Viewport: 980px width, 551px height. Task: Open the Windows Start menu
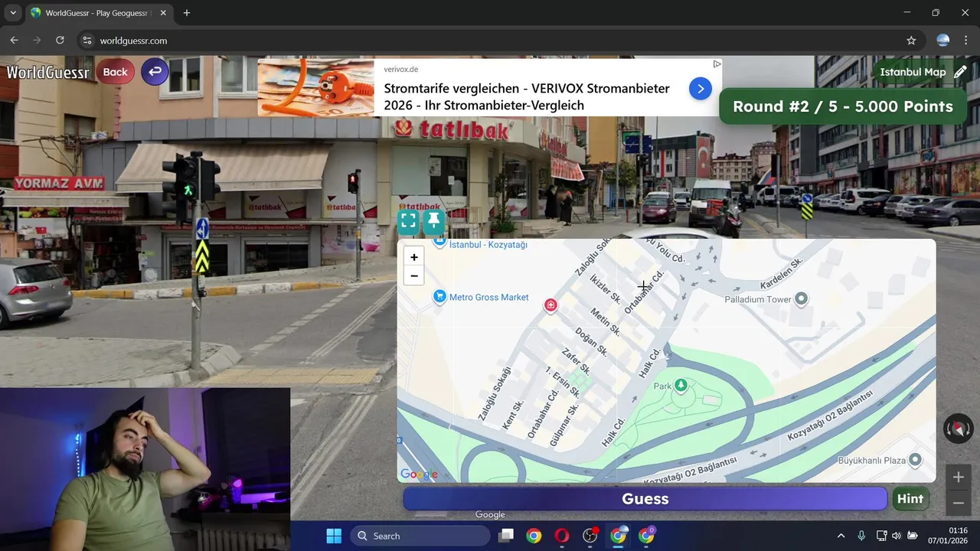tap(334, 536)
